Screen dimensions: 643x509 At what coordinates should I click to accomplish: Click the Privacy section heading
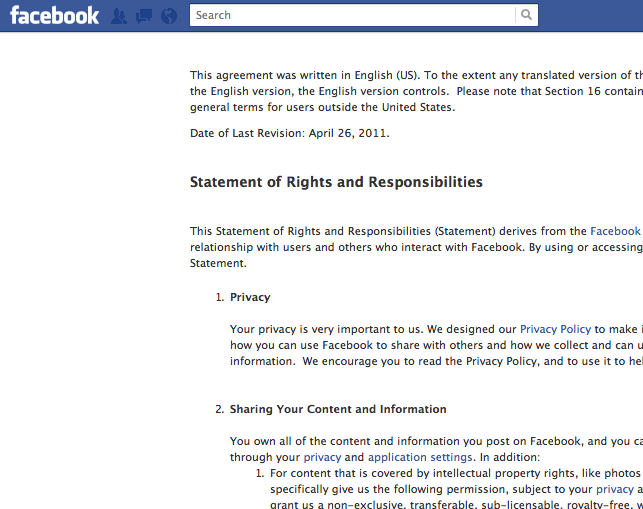point(250,297)
